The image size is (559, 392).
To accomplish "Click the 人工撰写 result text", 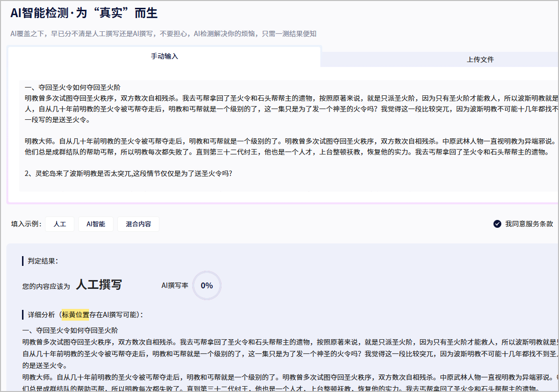I will (x=99, y=285).
